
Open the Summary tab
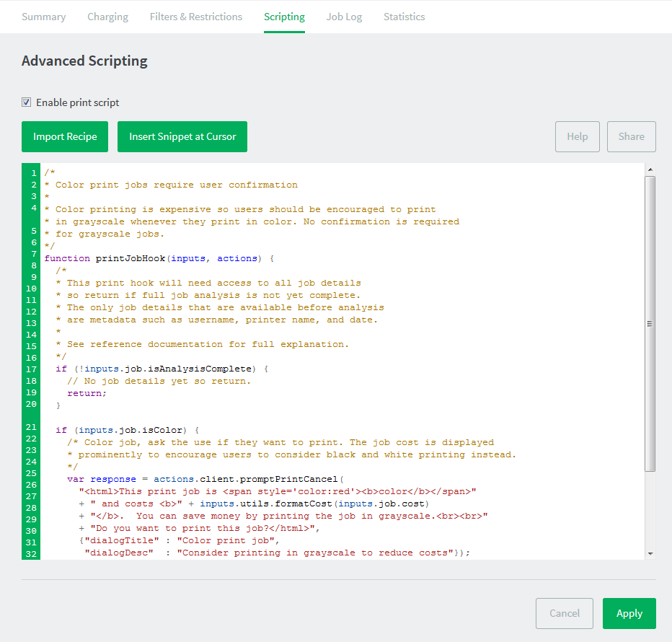44,17
